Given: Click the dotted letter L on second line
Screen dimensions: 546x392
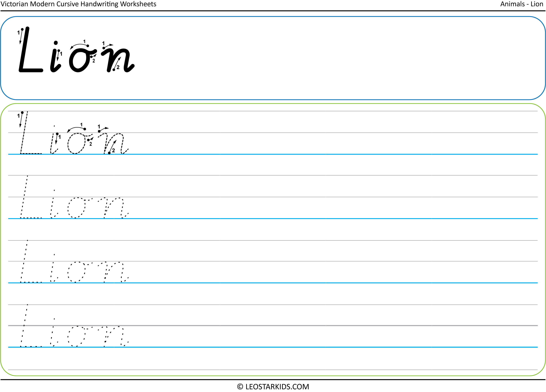Looking at the screenshot, I should [31, 197].
